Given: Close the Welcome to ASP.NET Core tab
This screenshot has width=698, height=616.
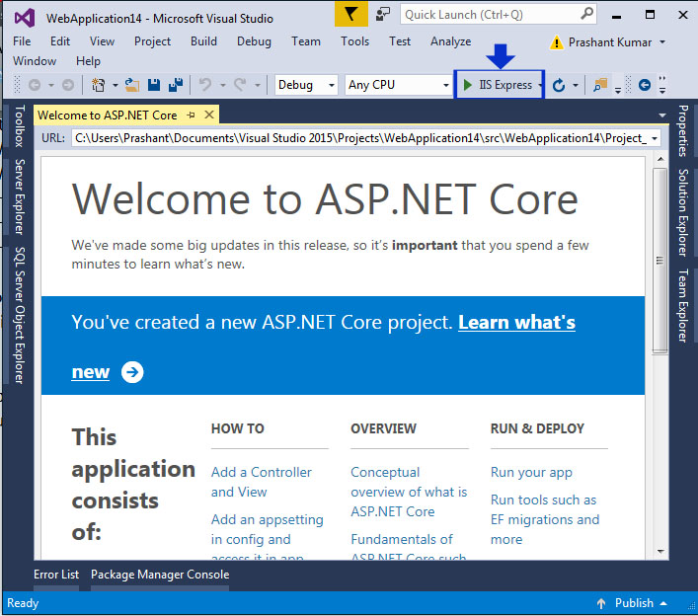Looking at the screenshot, I should point(209,115).
